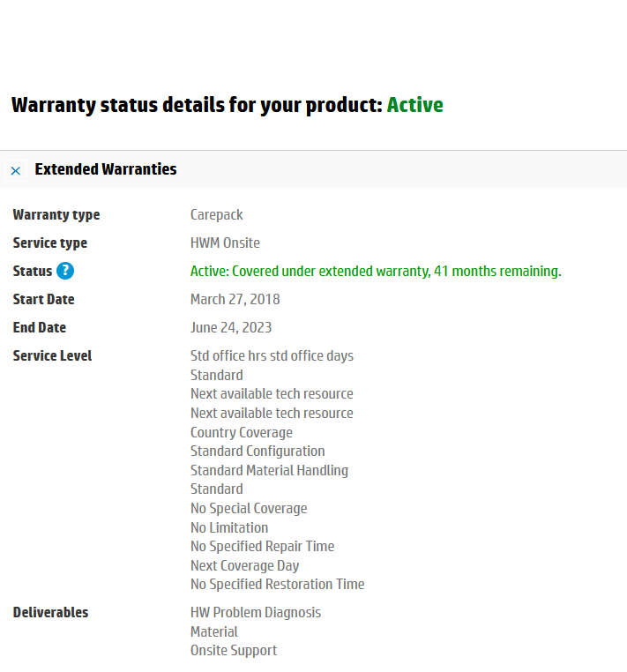Click the Extended Warranties header
The height and width of the screenshot is (672, 627).
(106, 169)
